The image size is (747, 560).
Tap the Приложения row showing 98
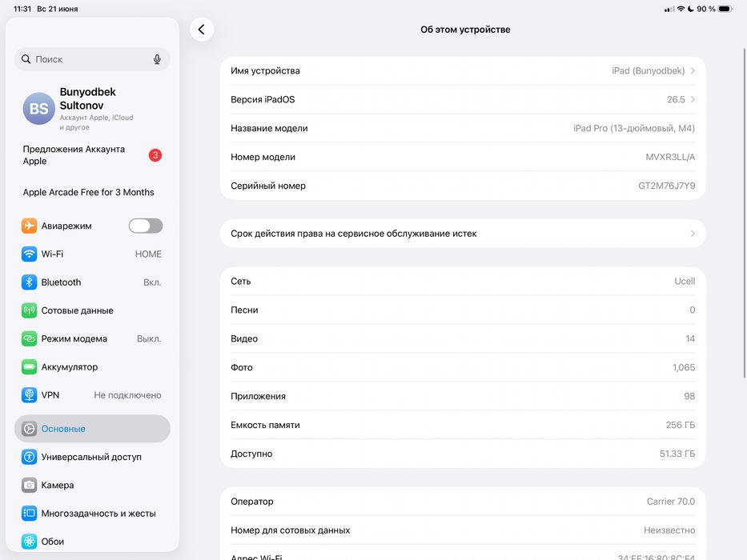[463, 396]
